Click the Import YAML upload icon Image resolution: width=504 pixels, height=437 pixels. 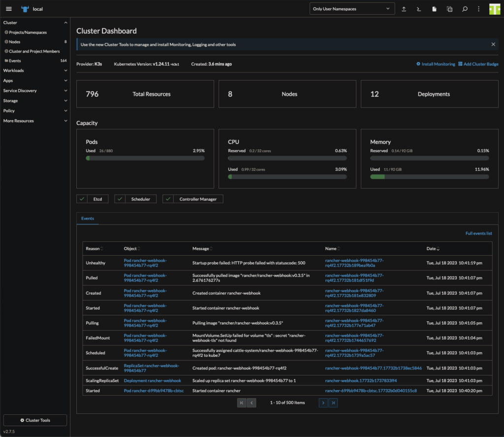404,9
